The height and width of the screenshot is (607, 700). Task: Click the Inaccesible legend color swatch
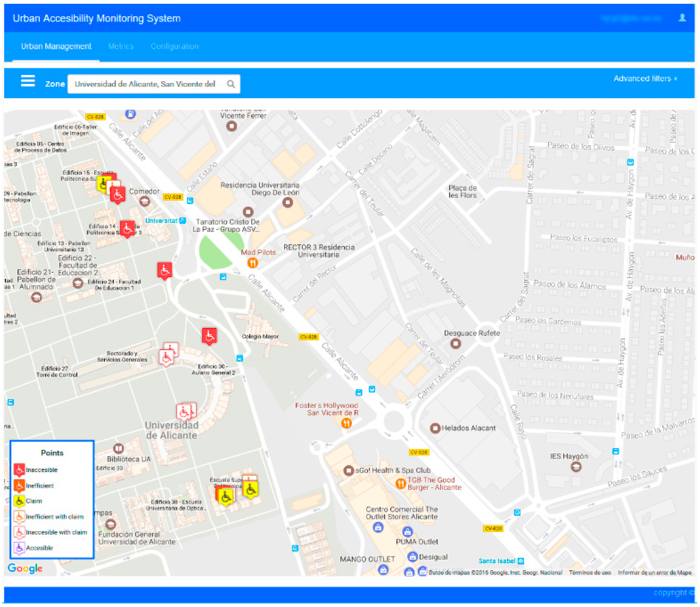point(19,470)
